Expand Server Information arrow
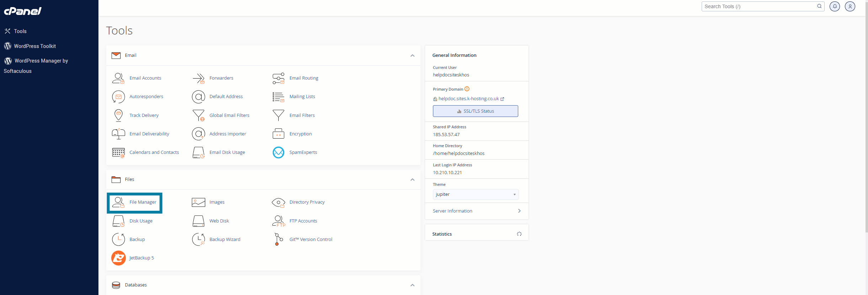 [519, 211]
